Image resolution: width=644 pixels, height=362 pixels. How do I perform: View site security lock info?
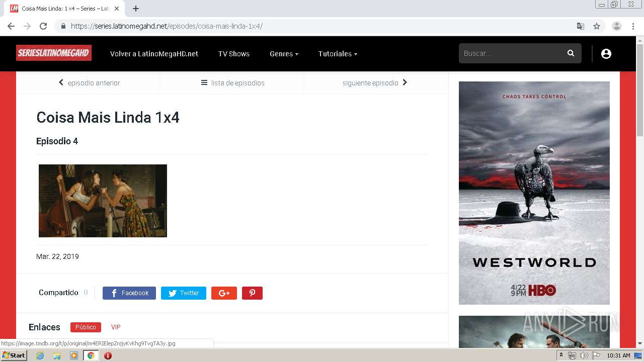coord(63,26)
